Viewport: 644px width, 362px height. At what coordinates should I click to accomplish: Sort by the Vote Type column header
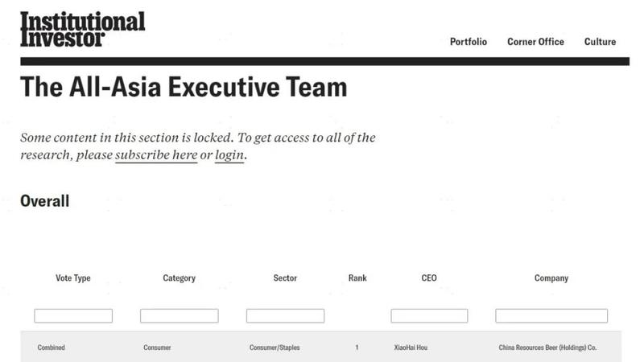pos(73,278)
